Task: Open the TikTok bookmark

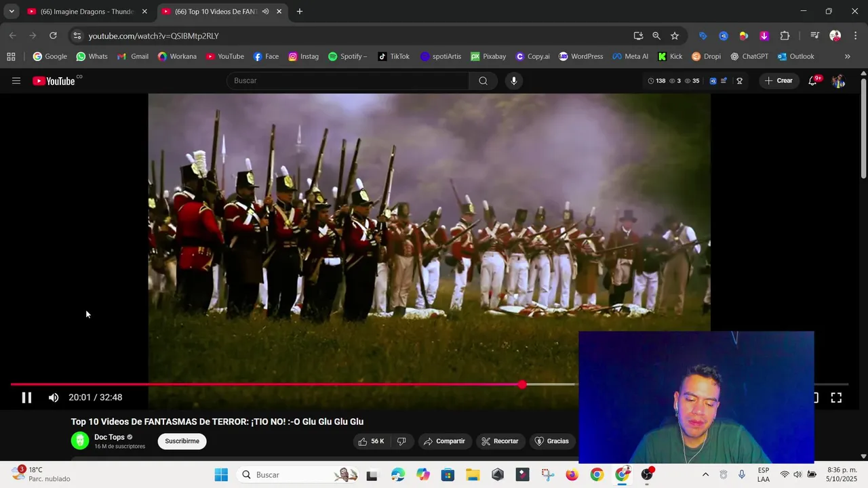Action: coord(394,56)
